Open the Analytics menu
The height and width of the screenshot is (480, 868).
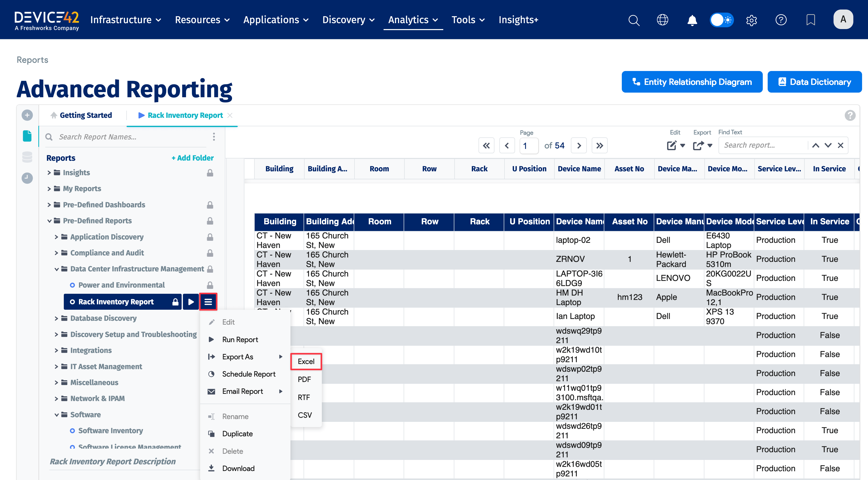pyautogui.click(x=413, y=20)
